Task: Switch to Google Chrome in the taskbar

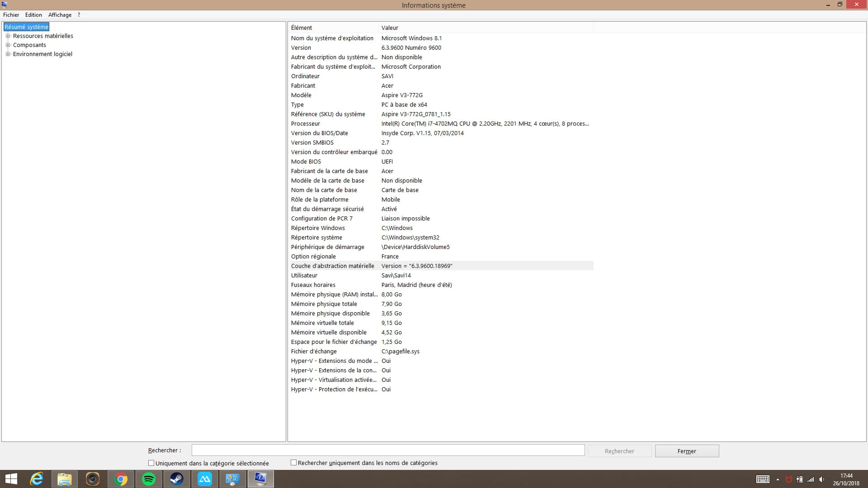Action: pos(121,479)
